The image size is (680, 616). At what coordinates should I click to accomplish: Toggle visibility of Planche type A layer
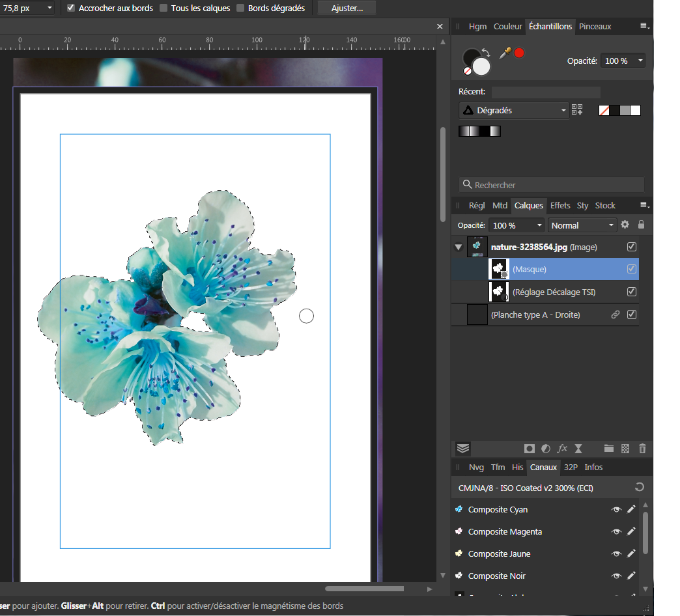click(632, 315)
